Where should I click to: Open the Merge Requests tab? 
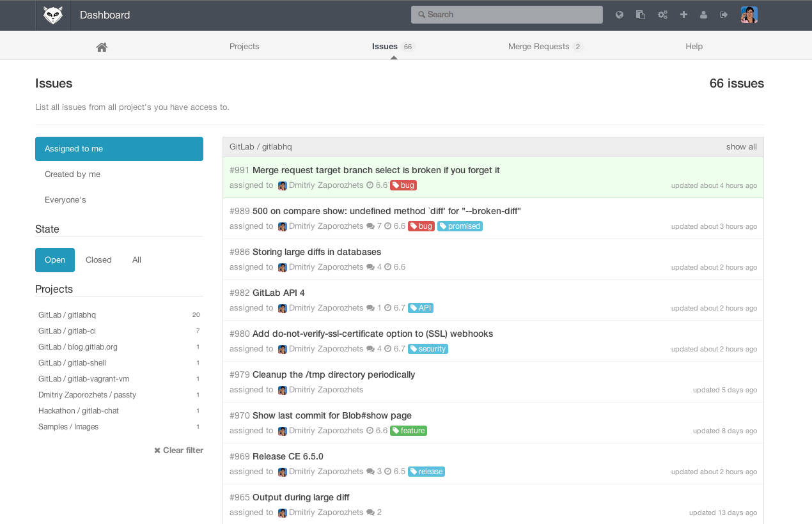click(538, 47)
